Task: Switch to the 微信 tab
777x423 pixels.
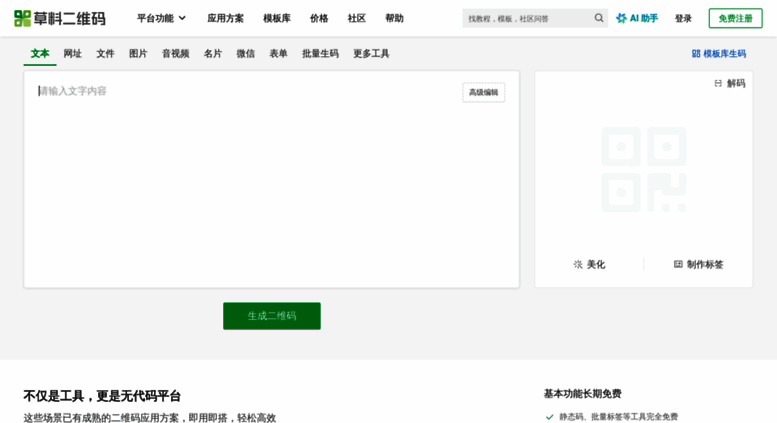Action: pyautogui.click(x=246, y=53)
